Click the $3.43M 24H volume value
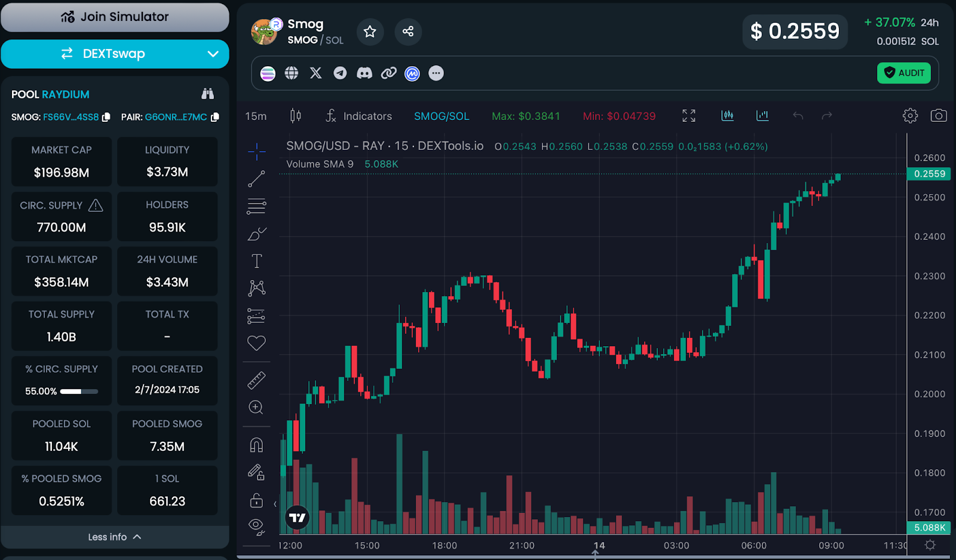 [x=167, y=282]
